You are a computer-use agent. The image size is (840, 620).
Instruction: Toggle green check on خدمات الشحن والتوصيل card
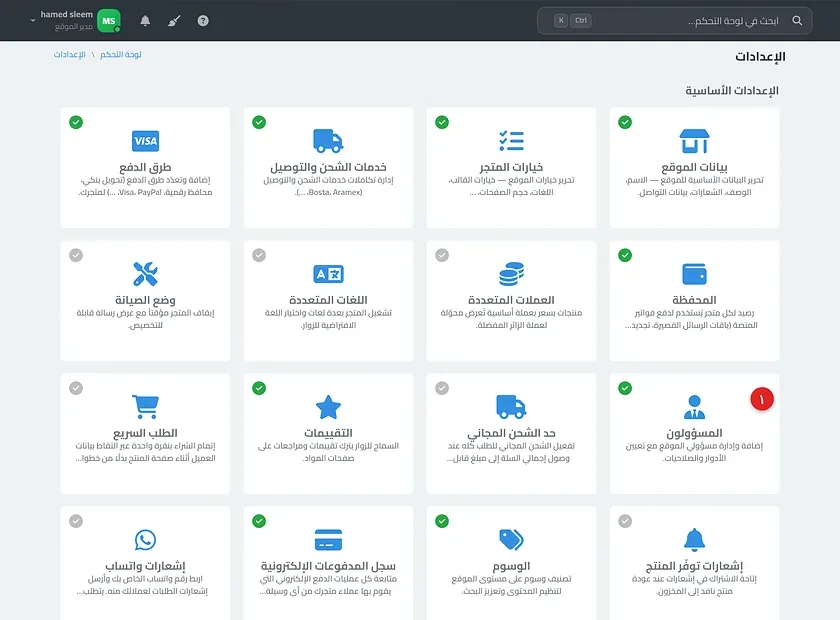[x=259, y=122]
